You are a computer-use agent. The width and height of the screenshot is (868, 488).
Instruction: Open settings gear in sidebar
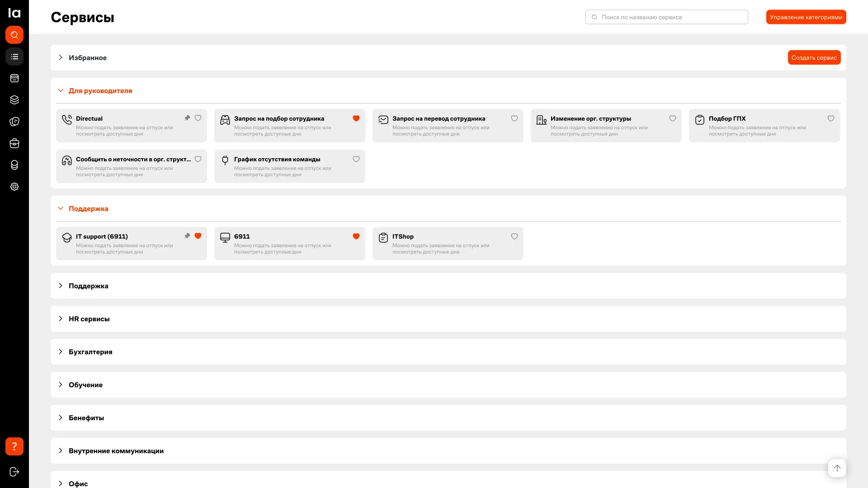pyautogui.click(x=14, y=187)
